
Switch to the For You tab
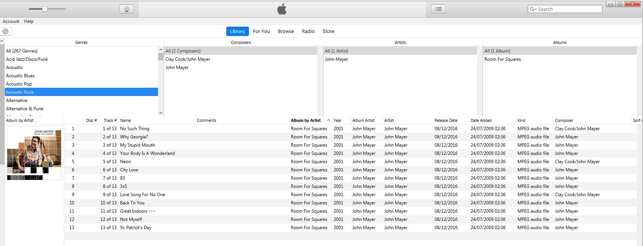[x=261, y=31]
